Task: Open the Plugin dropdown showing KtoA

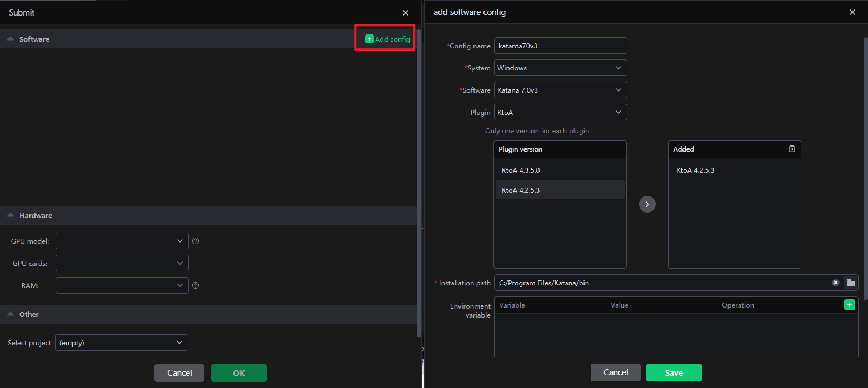Action: click(560, 112)
